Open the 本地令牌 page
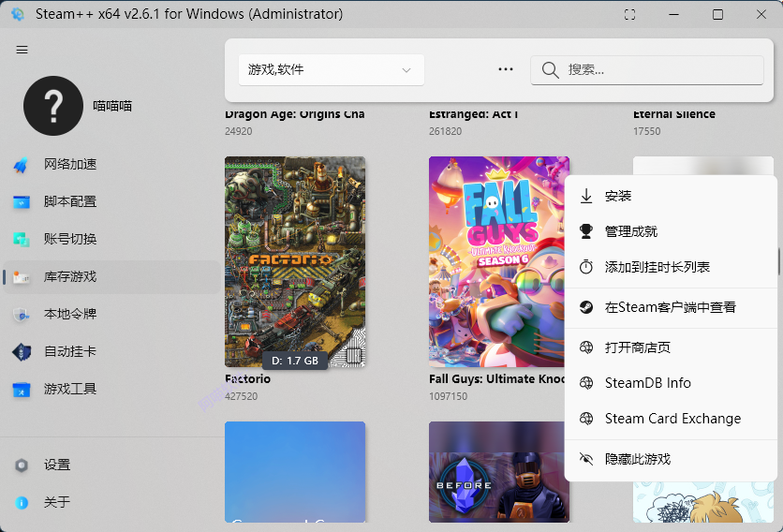 pos(111,314)
